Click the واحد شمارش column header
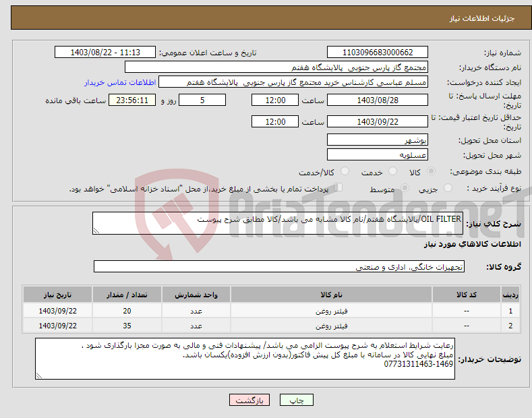Screen dimensions: 532x418 click(196, 295)
